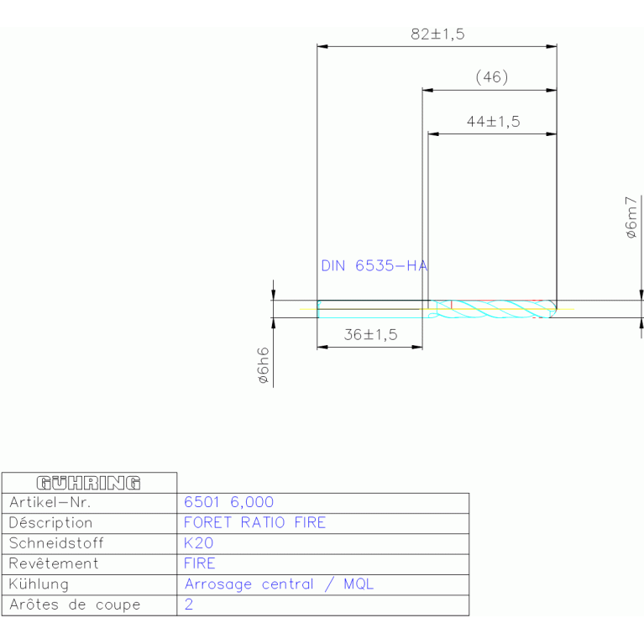This screenshot has height=644, width=644.
Task: Select the FIRE coating value
Action: click(200, 563)
